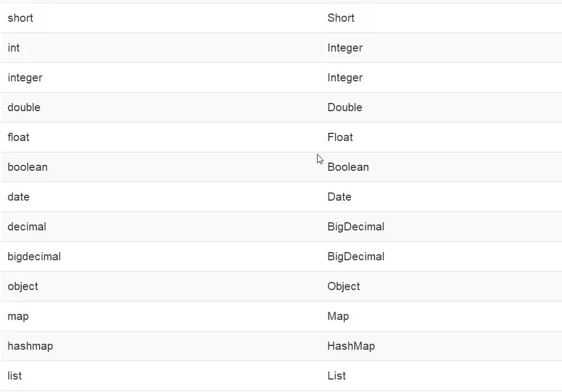Select 'Integer' type in the 'int' row
The width and height of the screenshot is (562, 392).
[345, 48]
